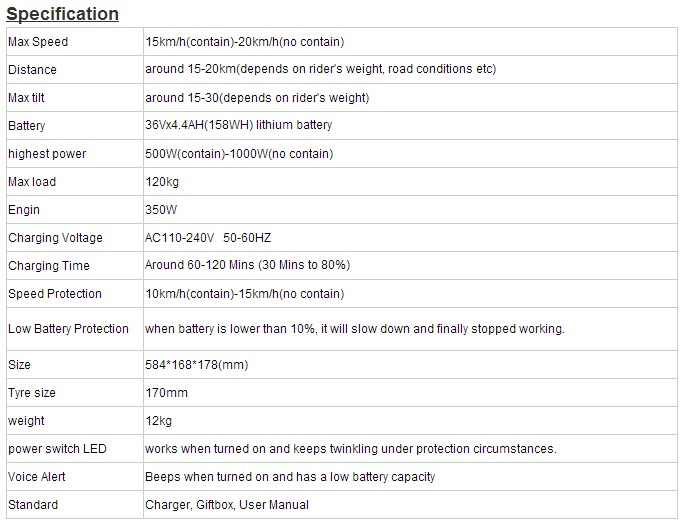Click the Max Speed row label

tap(38, 42)
